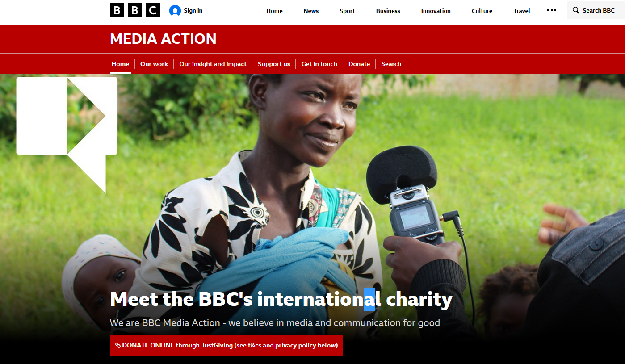Open the Sport section
The width and height of the screenshot is (625, 364).
pyautogui.click(x=347, y=11)
